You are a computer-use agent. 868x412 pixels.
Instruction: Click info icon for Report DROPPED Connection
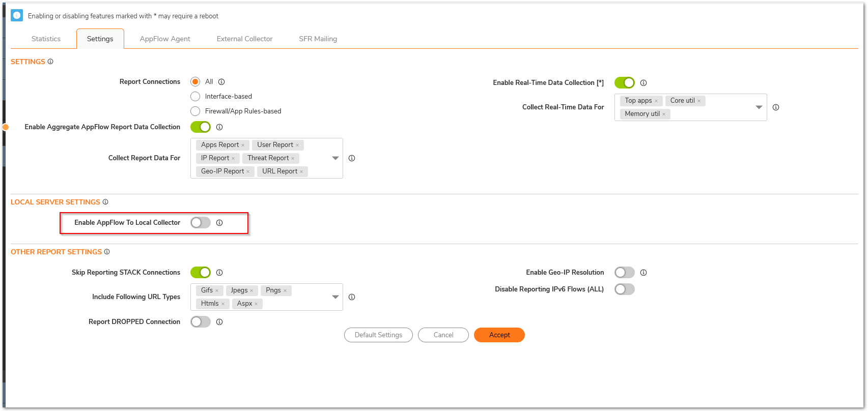[x=219, y=322]
